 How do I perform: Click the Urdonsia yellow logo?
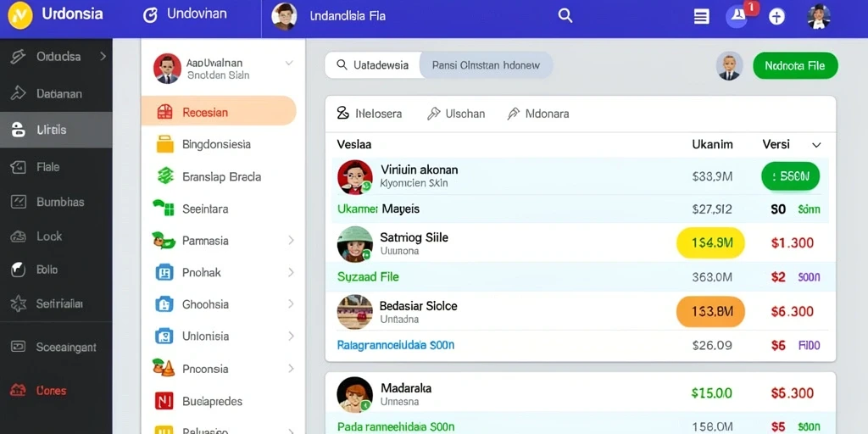click(x=20, y=15)
